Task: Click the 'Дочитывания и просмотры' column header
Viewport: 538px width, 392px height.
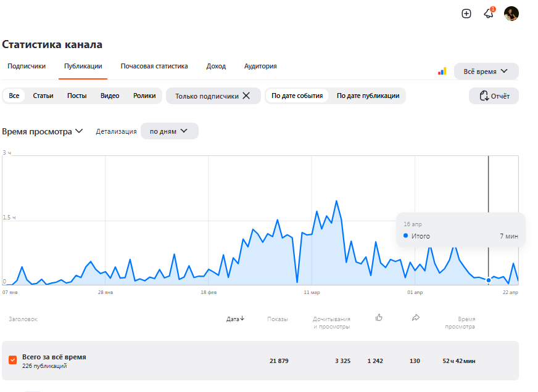Action: pos(331,323)
